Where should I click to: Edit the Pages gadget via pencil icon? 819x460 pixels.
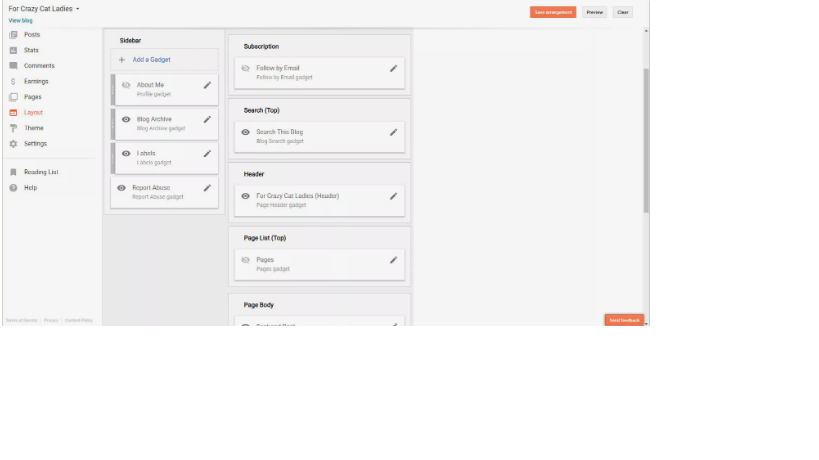tap(393, 260)
